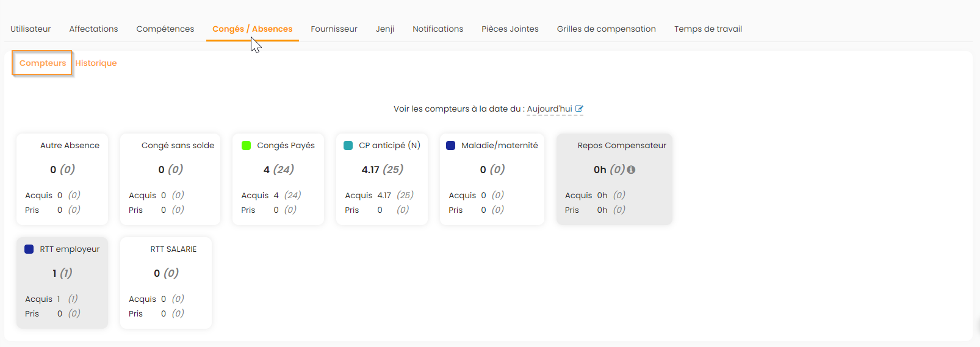The image size is (980, 347).
Task: Open the Fournisseur tab
Action: (334, 29)
